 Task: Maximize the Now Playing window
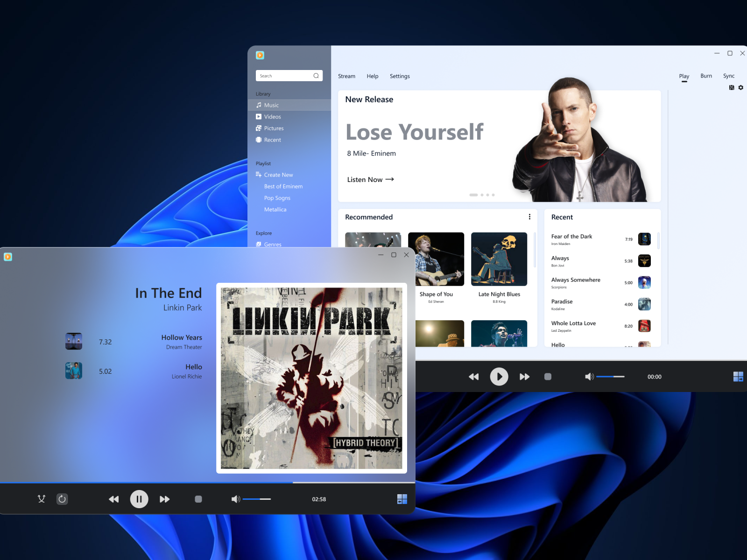point(394,255)
